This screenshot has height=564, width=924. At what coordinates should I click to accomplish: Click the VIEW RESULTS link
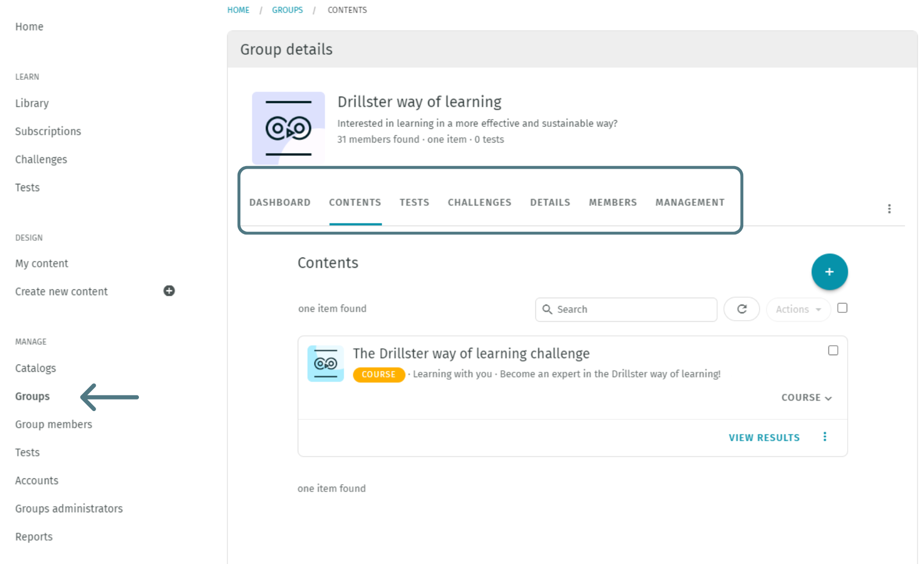click(764, 437)
